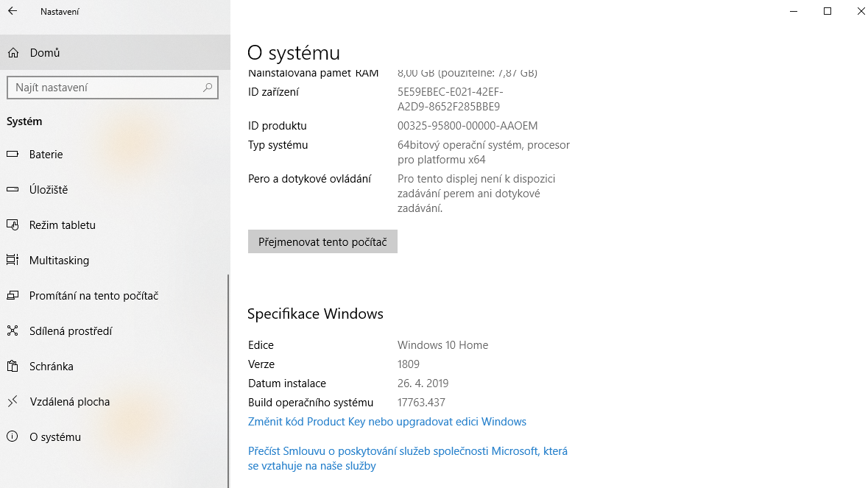Click the Nastavení window title
Image resolution: width=868 pixels, height=488 pixels.
point(60,12)
